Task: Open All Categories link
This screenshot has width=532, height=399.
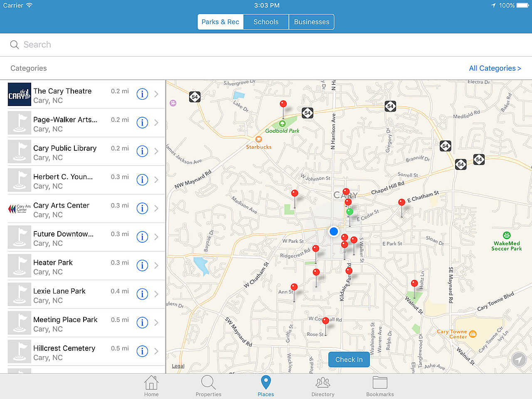Action: click(495, 68)
